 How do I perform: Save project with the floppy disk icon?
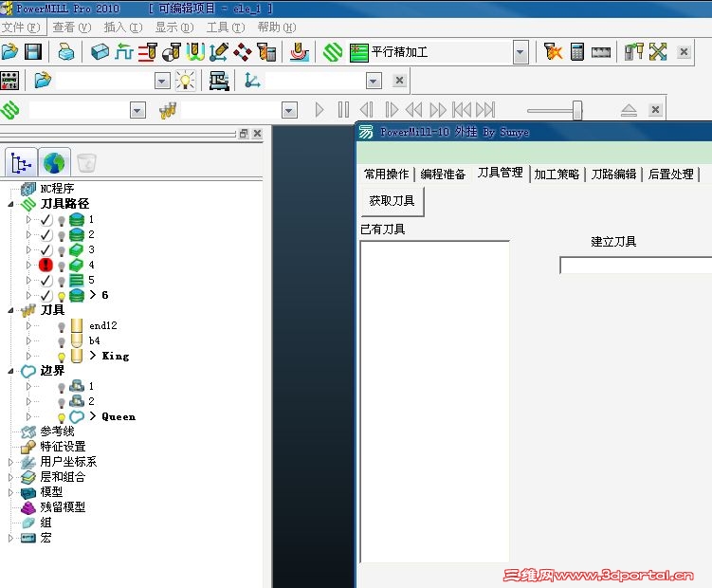tap(33, 52)
